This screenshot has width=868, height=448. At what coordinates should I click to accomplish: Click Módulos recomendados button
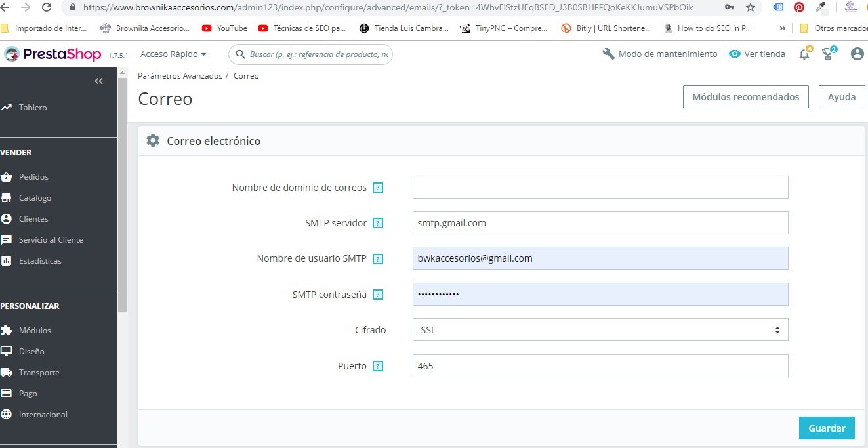tap(746, 96)
